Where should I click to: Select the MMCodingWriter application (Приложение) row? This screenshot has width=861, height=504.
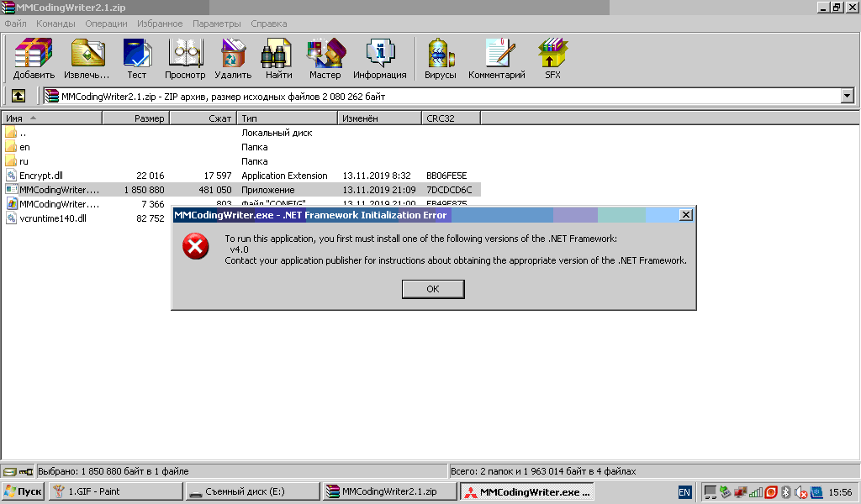pyautogui.click(x=241, y=190)
